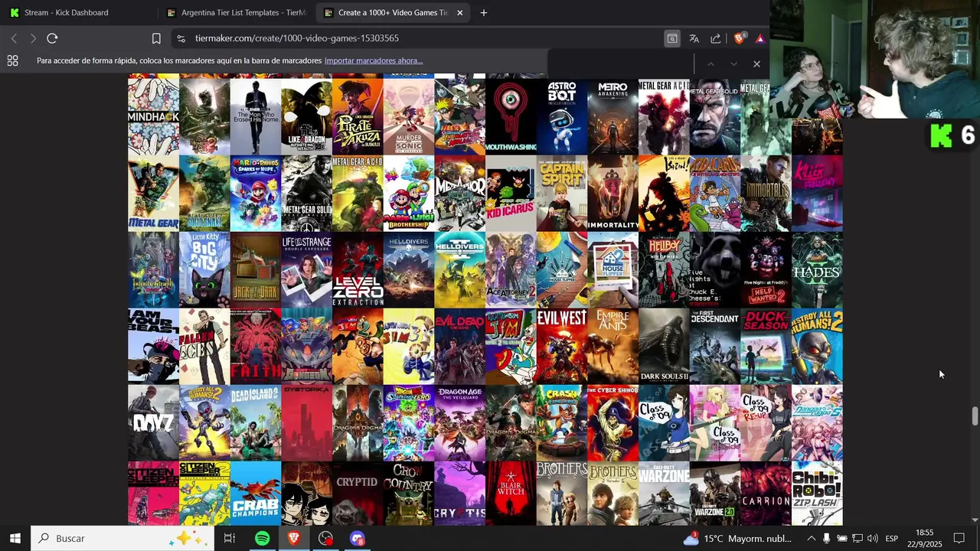The image size is (980, 551).
Task: Pick the Cryptid game thumbnail
Action: pyautogui.click(x=358, y=494)
